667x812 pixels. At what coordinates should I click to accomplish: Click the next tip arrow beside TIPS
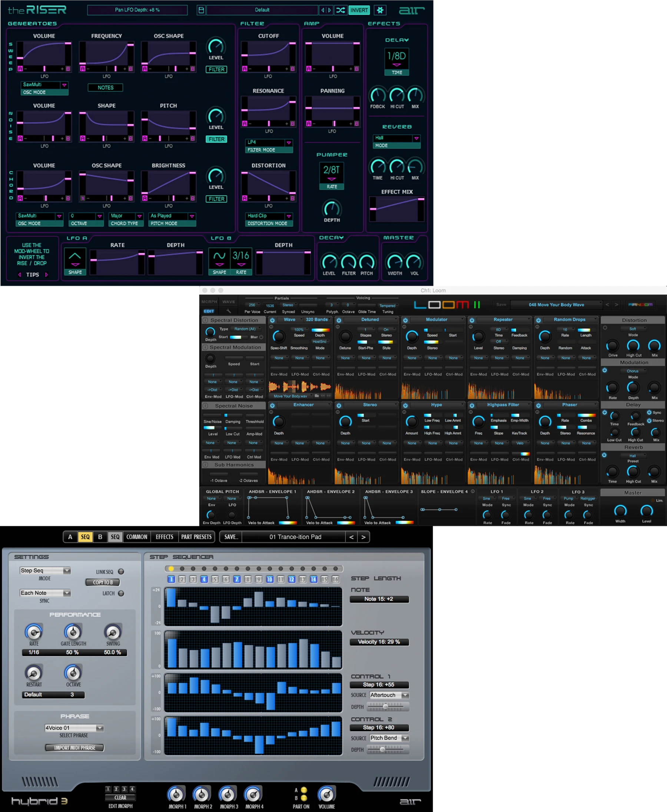click(x=46, y=275)
